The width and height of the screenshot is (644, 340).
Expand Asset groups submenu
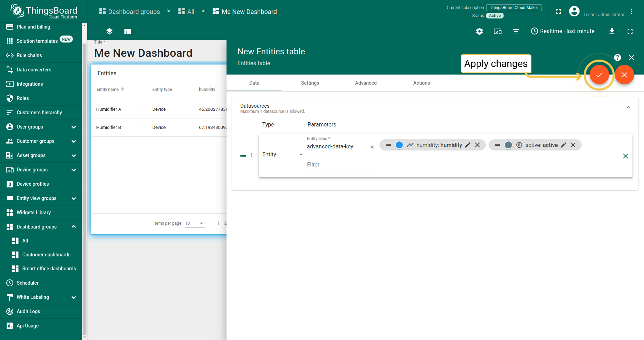coord(74,156)
